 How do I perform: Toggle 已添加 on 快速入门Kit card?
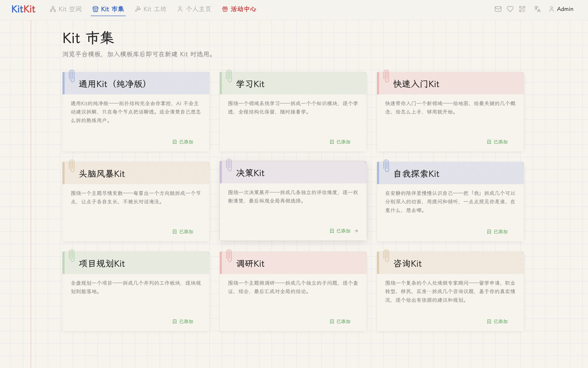[497, 142]
